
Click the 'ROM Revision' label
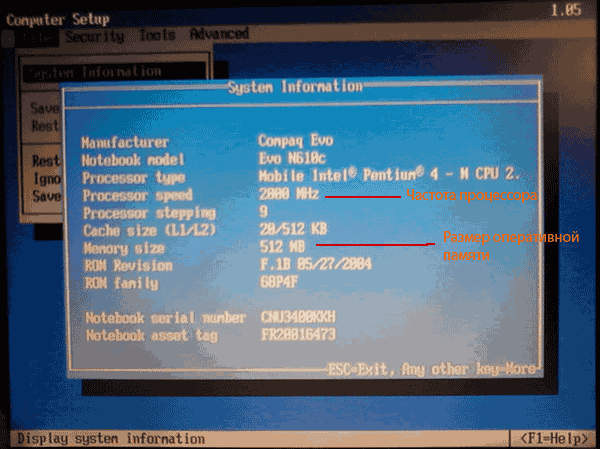[128, 265]
